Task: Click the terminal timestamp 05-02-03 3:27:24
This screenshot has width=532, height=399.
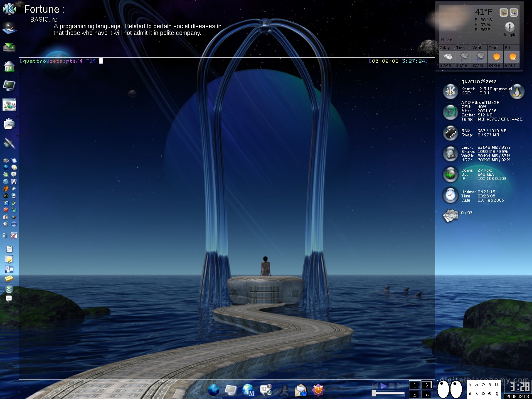Action: pyautogui.click(x=399, y=61)
